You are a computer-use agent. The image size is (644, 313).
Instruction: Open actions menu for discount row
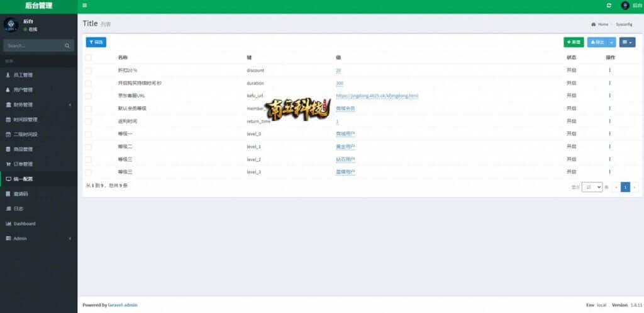(609, 70)
